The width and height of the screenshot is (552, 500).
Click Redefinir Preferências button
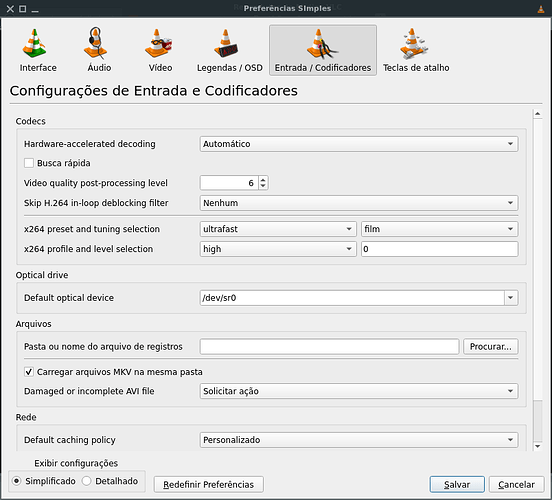click(x=208, y=485)
